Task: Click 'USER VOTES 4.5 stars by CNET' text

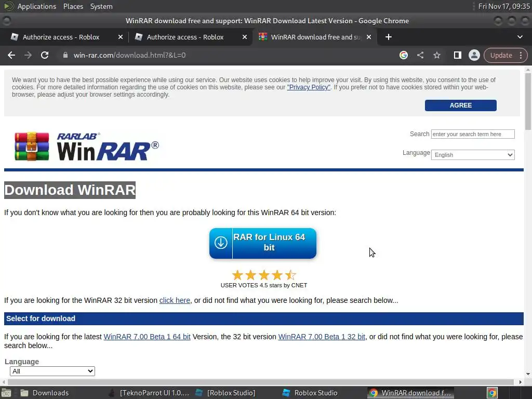Action: pyautogui.click(x=263, y=285)
